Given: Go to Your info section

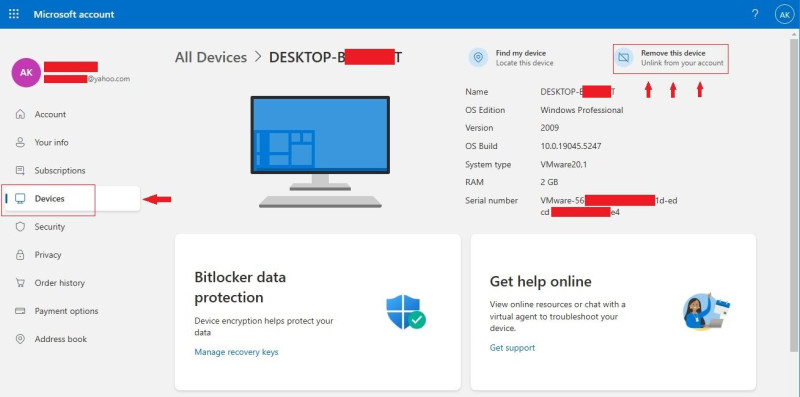Looking at the screenshot, I should (52, 142).
